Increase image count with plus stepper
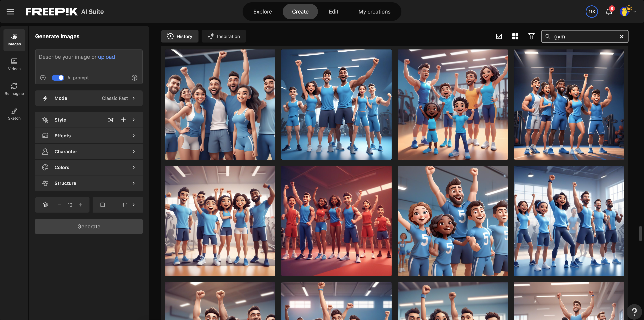 [80, 205]
